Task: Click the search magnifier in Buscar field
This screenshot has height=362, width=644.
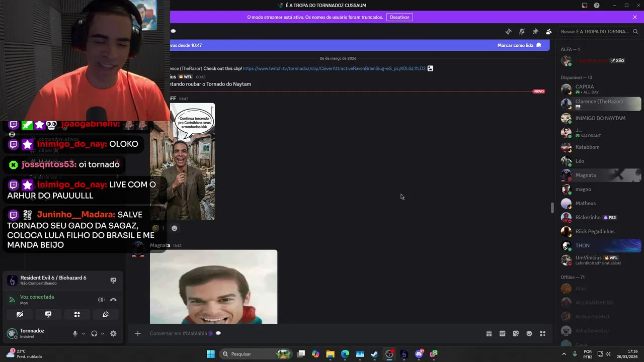Action: coord(635,31)
